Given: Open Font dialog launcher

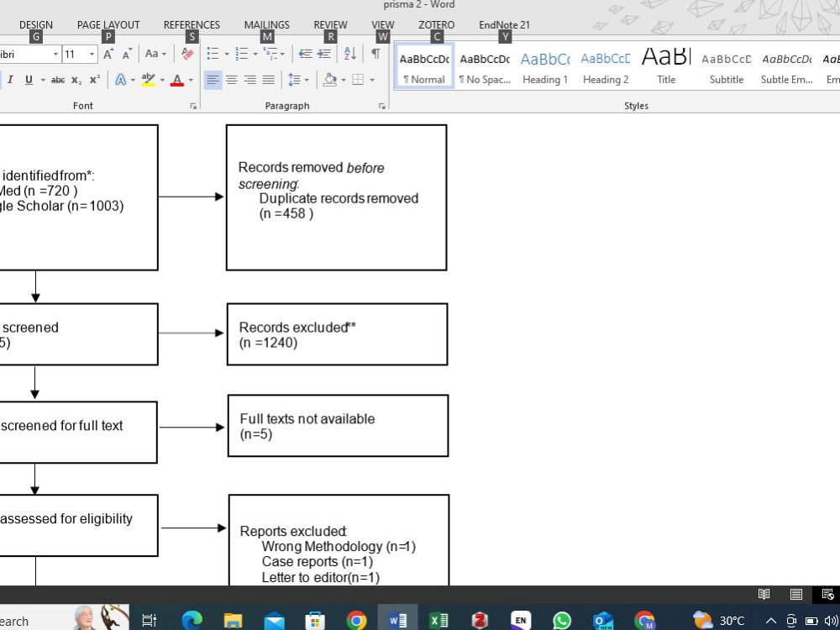Looking at the screenshot, I should (193, 106).
